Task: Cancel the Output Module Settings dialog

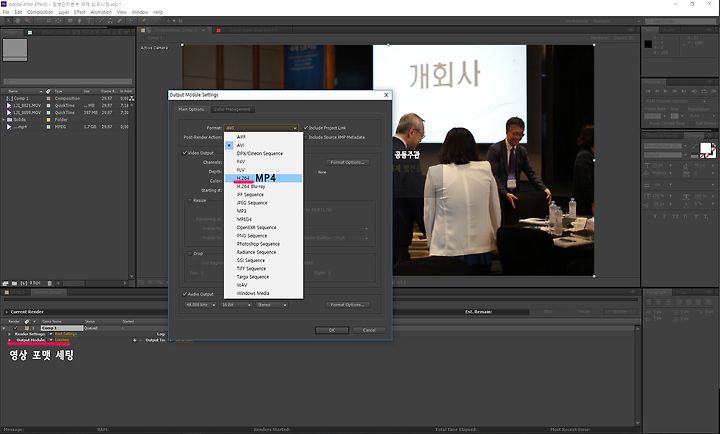Action: pyautogui.click(x=369, y=330)
